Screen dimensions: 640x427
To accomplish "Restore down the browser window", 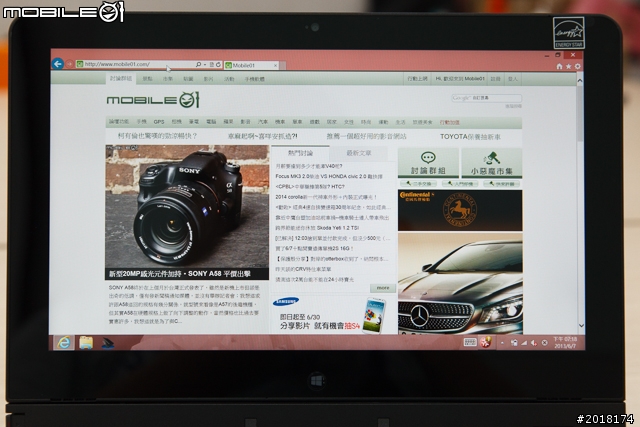I will (558, 55).
